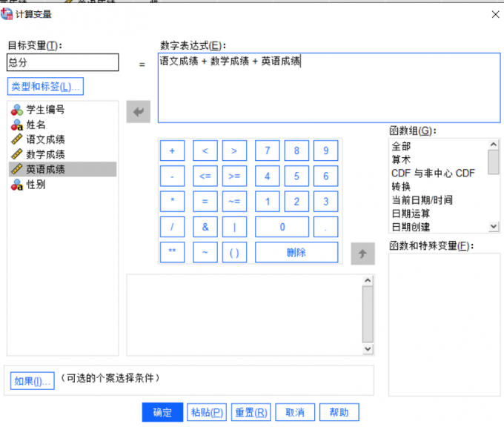
Task: Click the number 9 key
Action: [x=326, y=150]
